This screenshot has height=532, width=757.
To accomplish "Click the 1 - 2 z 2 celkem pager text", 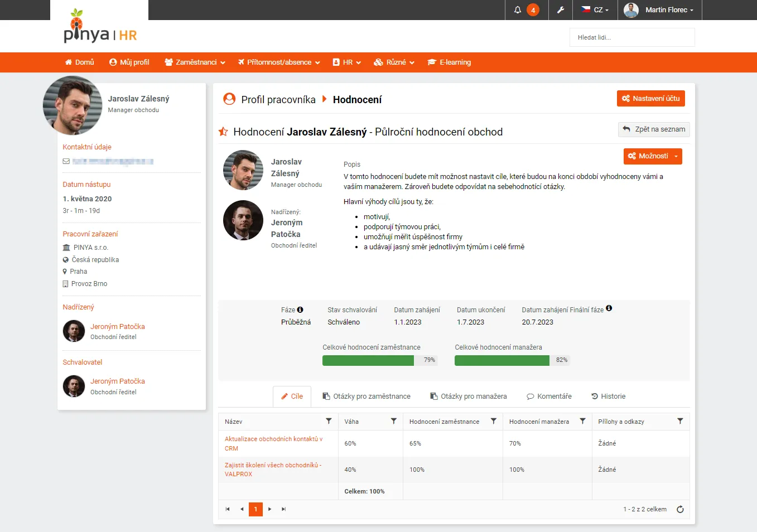I will pos(645,509).
